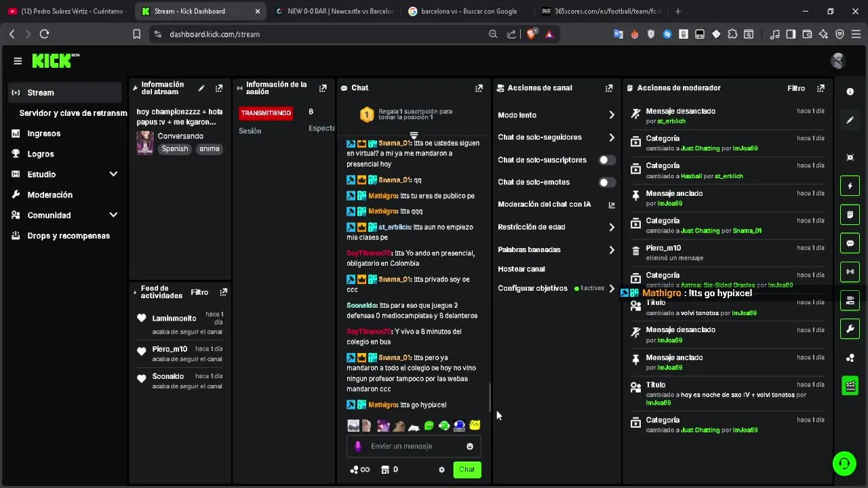This screenshot has height=488, width=868.
Task: Open chat settings gear icon
Action: coord(441,470)
